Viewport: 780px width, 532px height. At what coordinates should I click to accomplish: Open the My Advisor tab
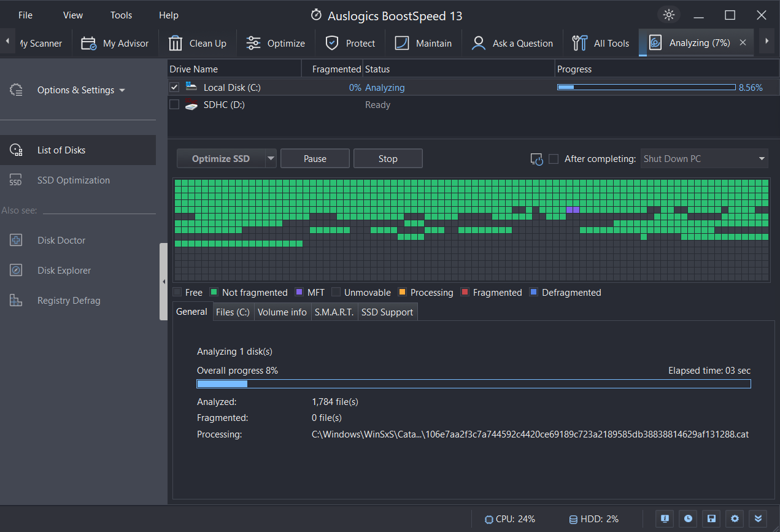click(x=115, y=43)
